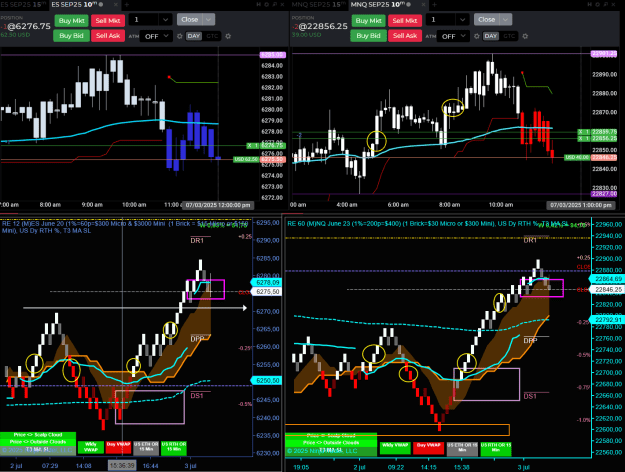Click 22792.91 cyan price label on MNQ renko
This screenshot has height=472, width=625.
pyautogui.click(x=607, y=319)
